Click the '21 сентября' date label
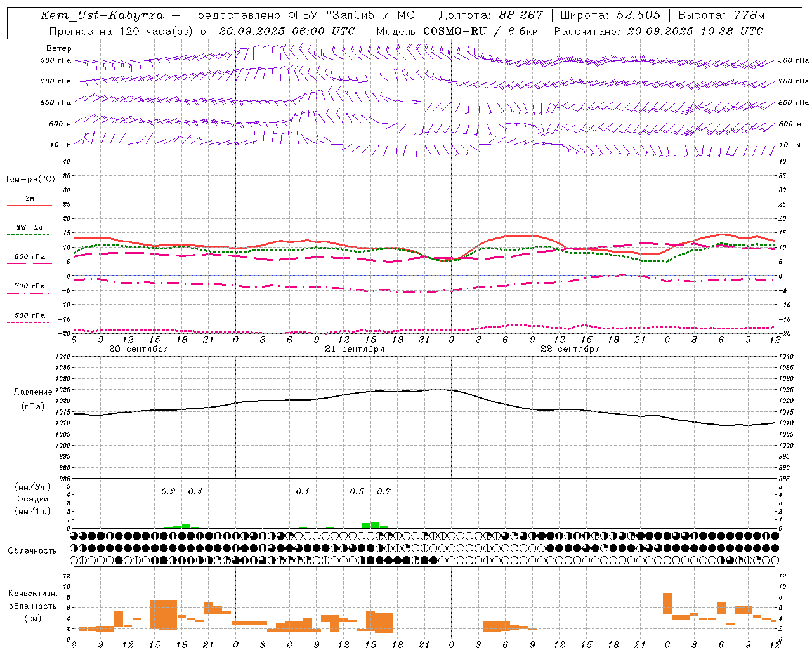Viewport: 812px width, 650px height. (x=355, y=349)
